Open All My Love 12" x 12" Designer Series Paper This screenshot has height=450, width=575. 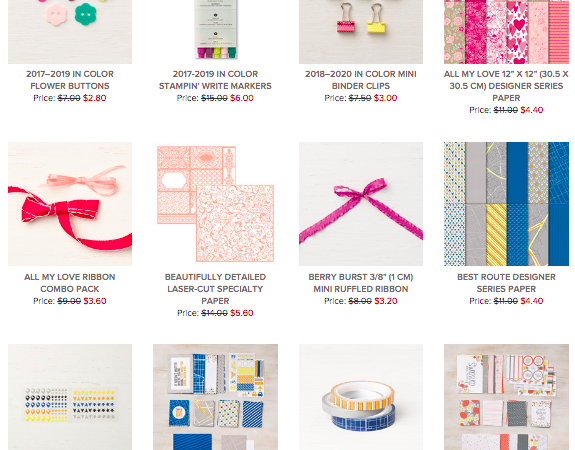tap(506, 86)
